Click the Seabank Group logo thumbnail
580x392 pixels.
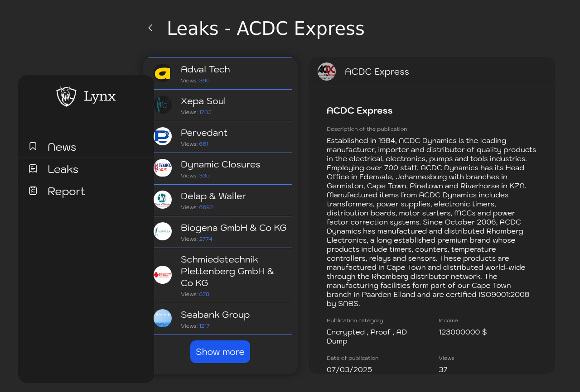[x=163, y=318]
